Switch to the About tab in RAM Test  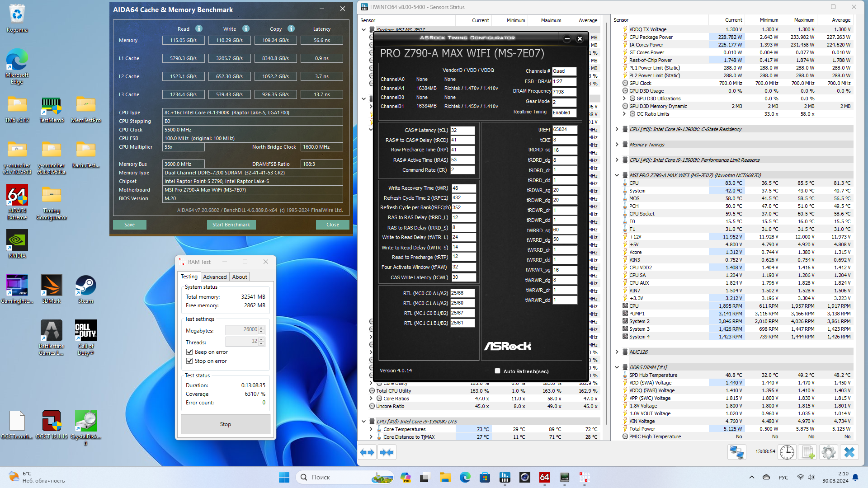240,277
